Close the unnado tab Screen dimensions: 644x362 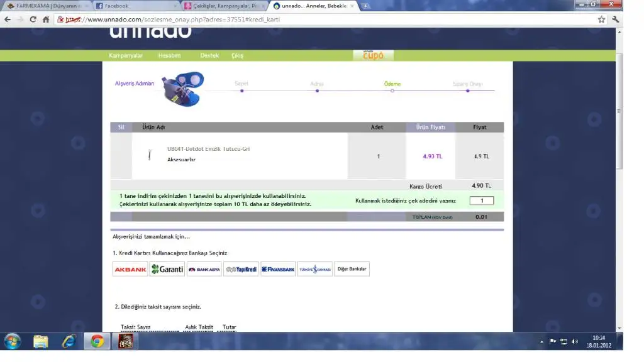pos(352,6)
